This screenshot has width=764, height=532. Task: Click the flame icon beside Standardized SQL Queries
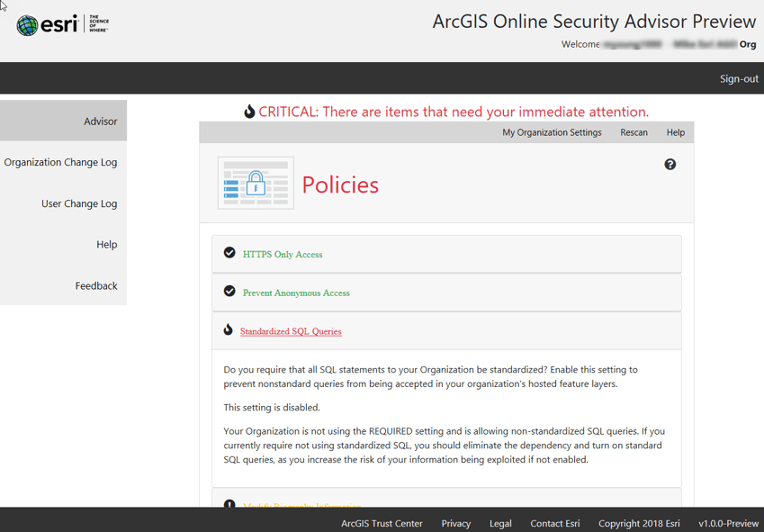(x=228, y=329)
